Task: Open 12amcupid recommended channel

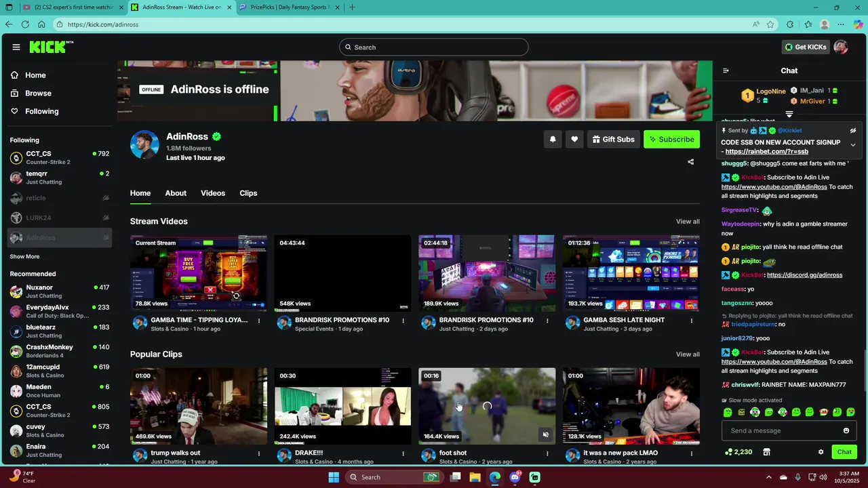Action: [x=60, y=371]
